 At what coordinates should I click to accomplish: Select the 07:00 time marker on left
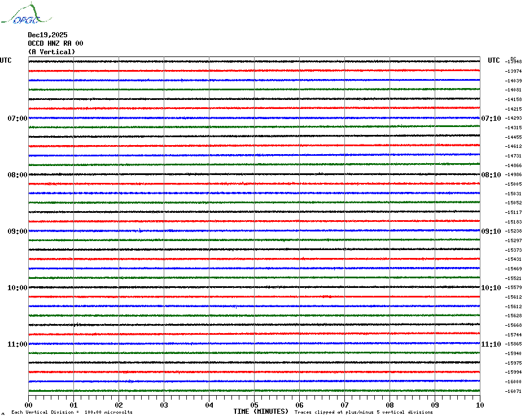[x=17, y=119]
